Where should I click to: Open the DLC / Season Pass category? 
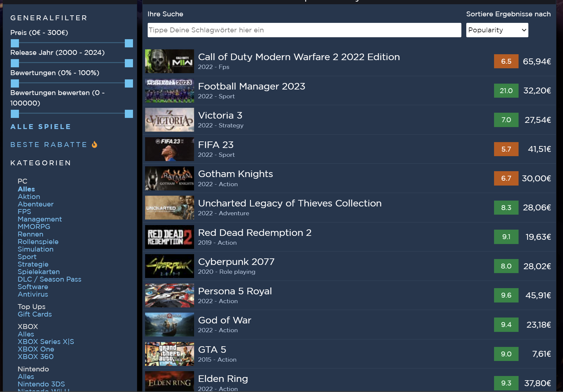[x=49, y=279]
